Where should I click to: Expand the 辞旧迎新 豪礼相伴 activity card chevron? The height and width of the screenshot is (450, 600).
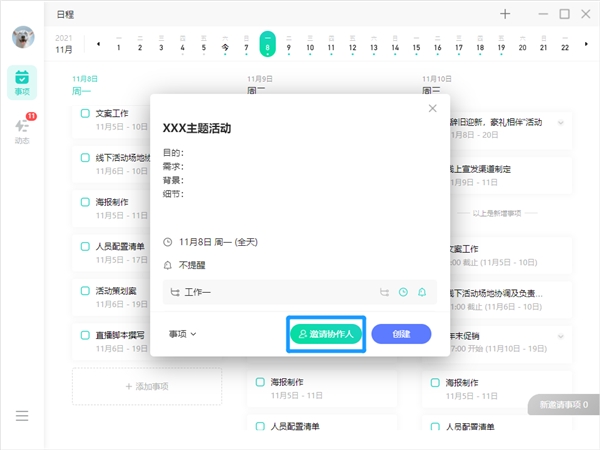561,123
